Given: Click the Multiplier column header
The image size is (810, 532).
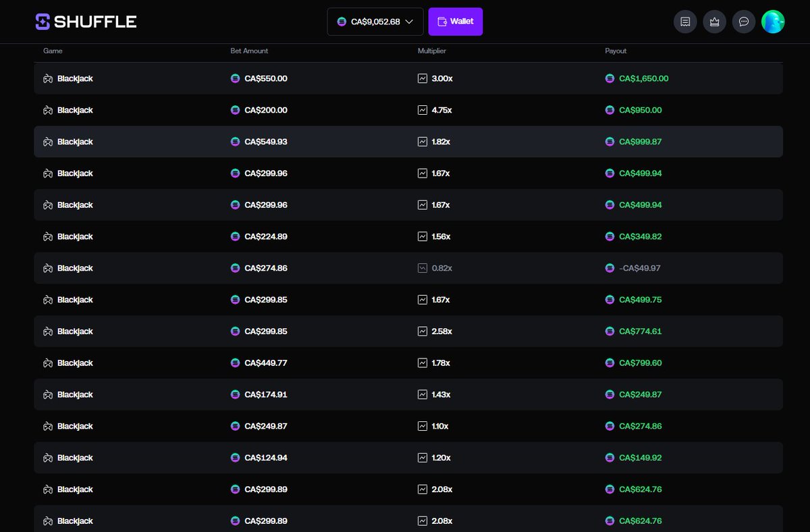Looking at the screenshot, I should pos(432,51).
